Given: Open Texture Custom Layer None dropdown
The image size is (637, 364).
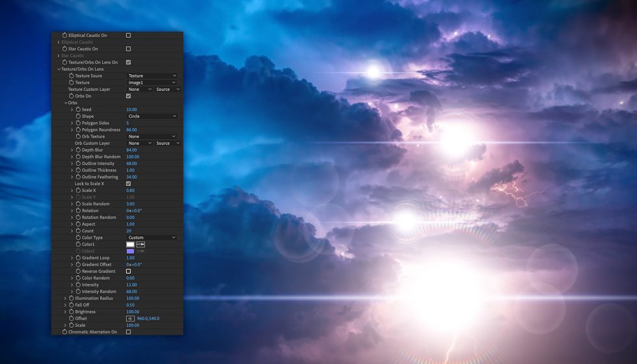Looking at the screenshot, I should 140,89.
